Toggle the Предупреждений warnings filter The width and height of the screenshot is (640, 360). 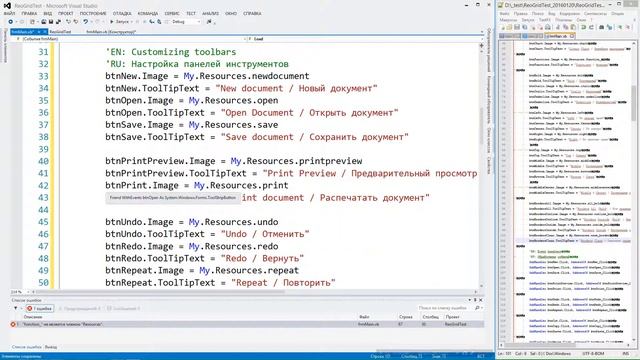click(x=80, y=308)
